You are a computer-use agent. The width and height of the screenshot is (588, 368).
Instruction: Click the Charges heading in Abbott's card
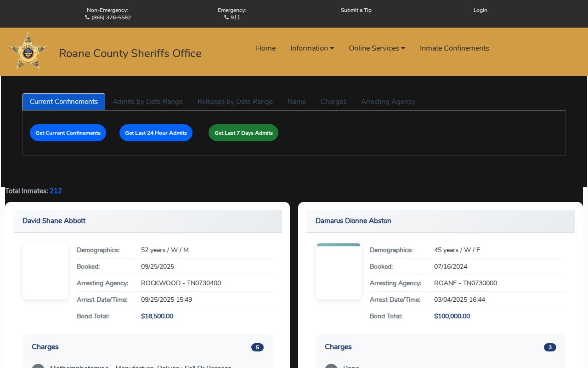45,347
